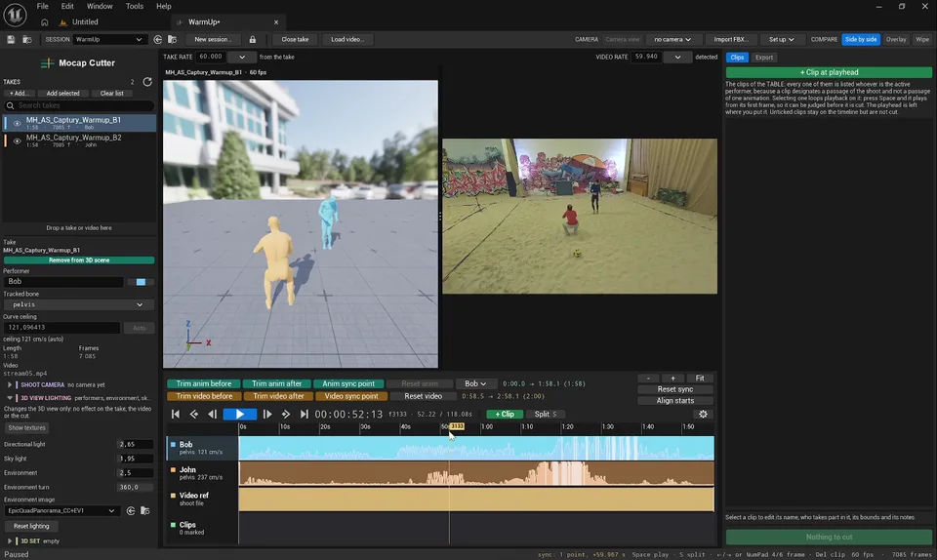Click the use-selected arrow icon beside the environment image
Viewport: 937px width, 560px height.
pyautogui.click(x=131, y=511)
